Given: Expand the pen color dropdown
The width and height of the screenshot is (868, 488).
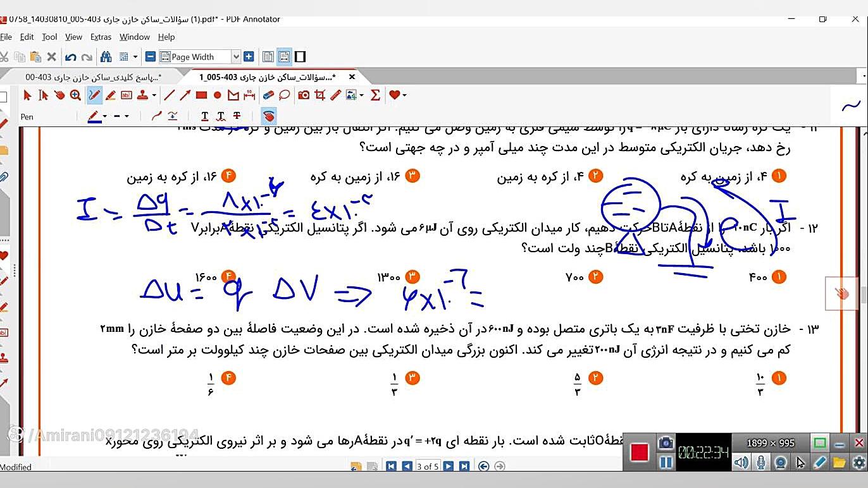Looking at the screenshot, I should (x=104, y=116).
